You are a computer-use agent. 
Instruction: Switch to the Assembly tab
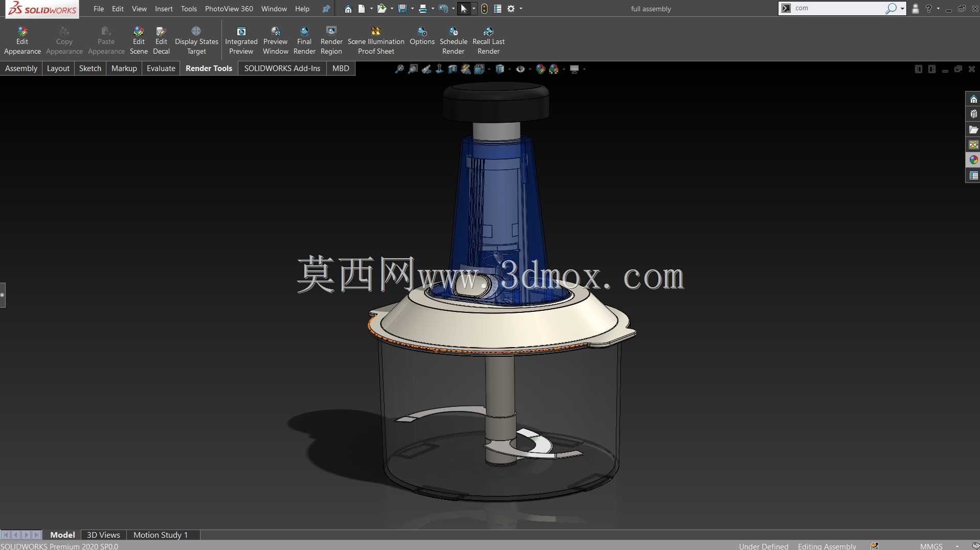point(21,68)
